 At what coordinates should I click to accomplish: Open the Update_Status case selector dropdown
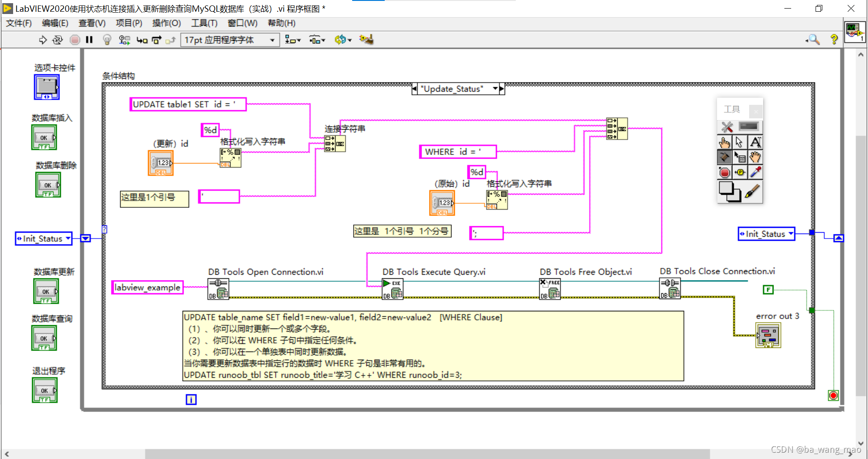point(496,89)
